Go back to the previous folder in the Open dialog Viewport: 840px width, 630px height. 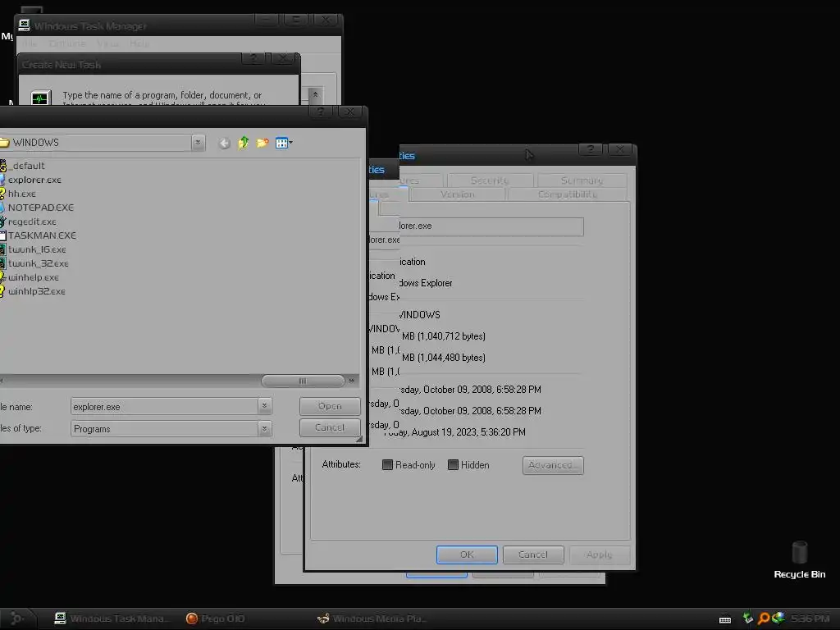click(x=225, y=143)
